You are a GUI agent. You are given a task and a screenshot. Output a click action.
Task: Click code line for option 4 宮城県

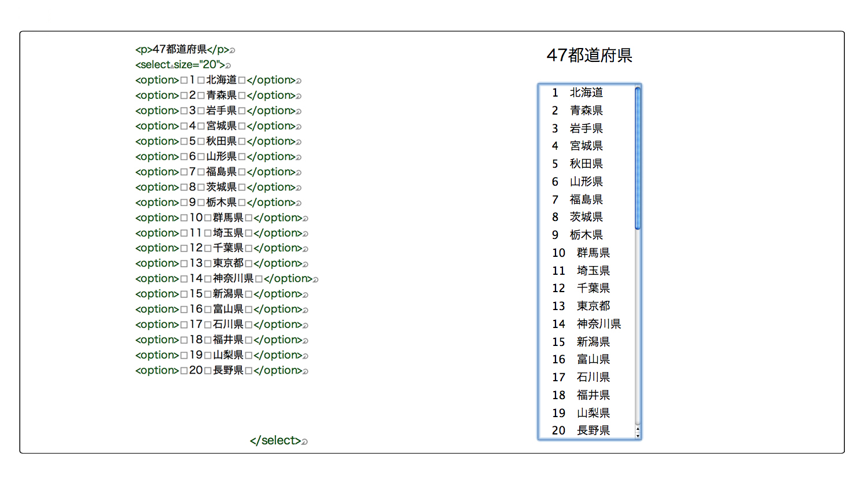tap(218, 126)
